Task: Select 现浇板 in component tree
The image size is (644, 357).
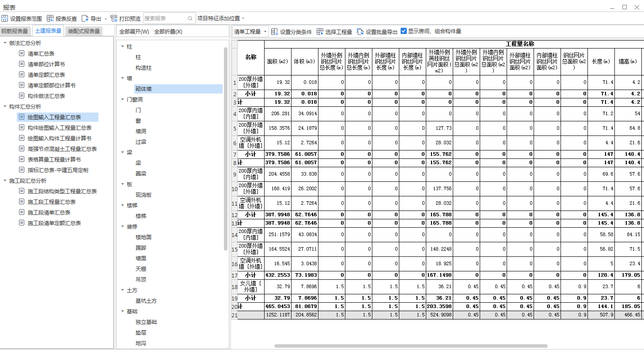Action: pyautogui.click(x=144, y=195)
